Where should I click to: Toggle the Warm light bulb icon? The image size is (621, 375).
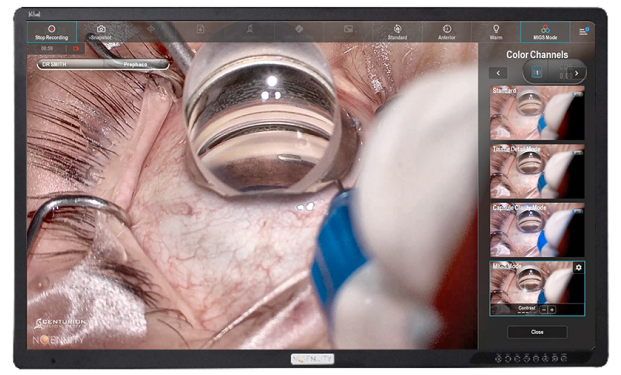[496, 32]
